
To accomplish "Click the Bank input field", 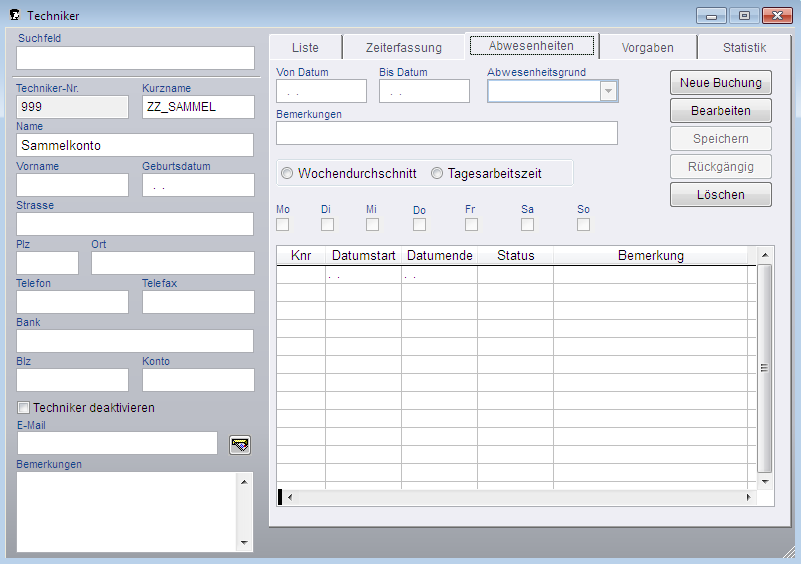I will click(x=135, y=341).
